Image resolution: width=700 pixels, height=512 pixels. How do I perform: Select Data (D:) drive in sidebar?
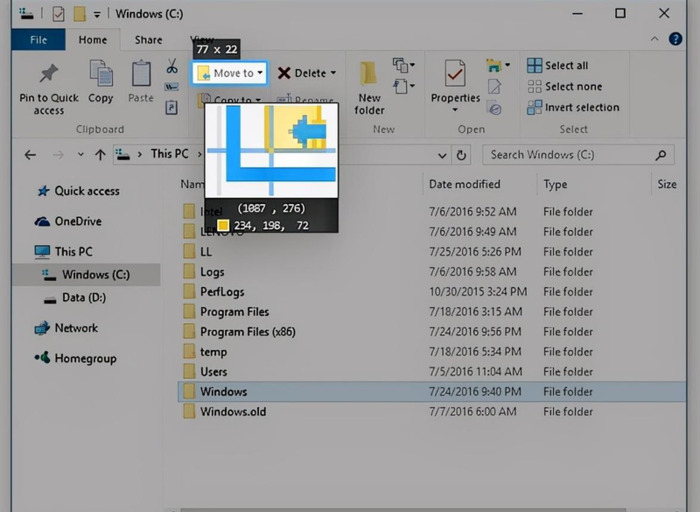click(x=83, y=298)
